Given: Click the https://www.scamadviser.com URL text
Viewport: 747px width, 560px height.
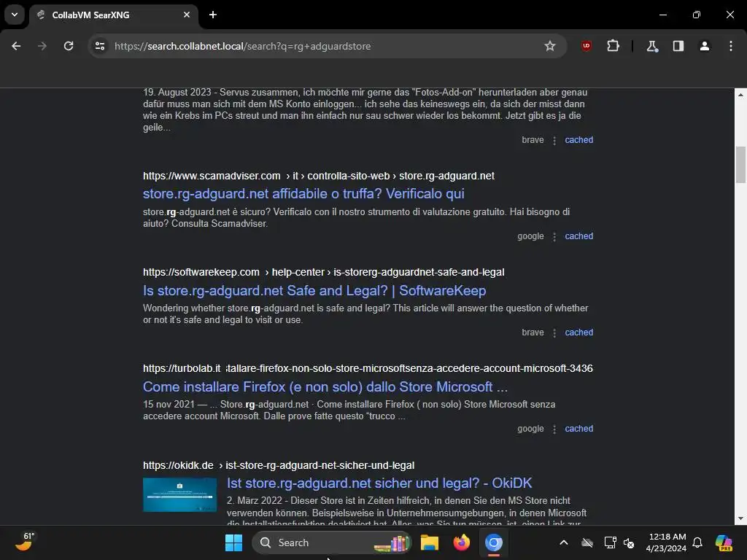Looking at the screenshot, I should tap(212, 176).
